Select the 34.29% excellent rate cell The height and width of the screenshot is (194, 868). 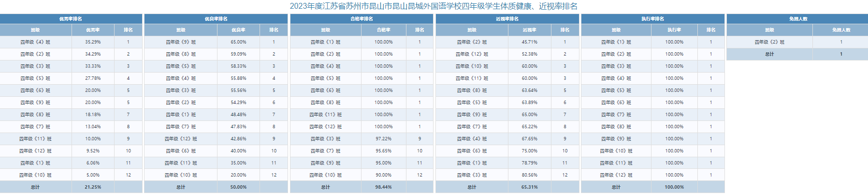pos(93,54)
